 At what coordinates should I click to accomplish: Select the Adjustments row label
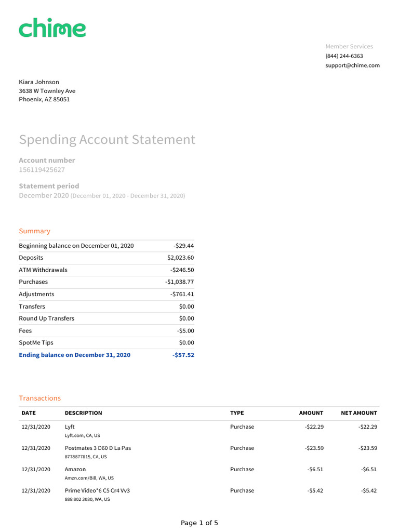37,294
